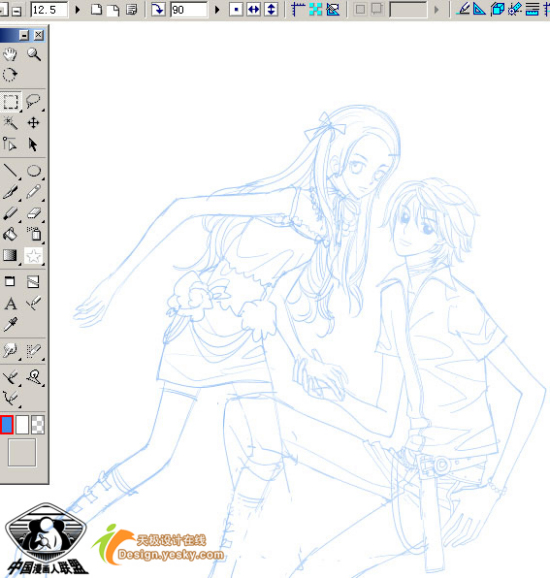Select the Magic Wand tool

[10, 123]
